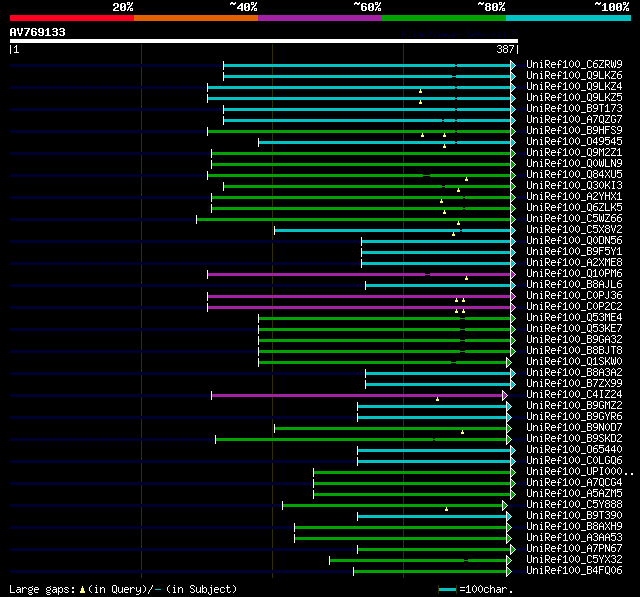Viewport: 640px width, 597px height.
Task: Open hit UniRef100_C0LGQ6
Action: [x=574, y=461]
